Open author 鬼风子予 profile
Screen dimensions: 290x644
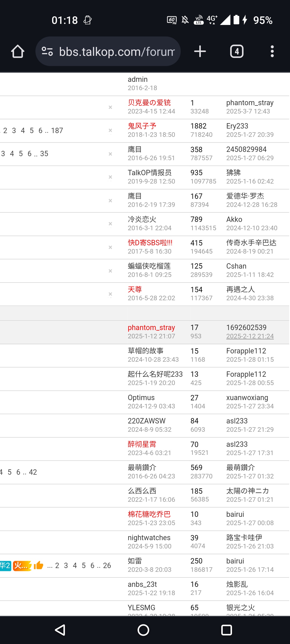point(142,126)
